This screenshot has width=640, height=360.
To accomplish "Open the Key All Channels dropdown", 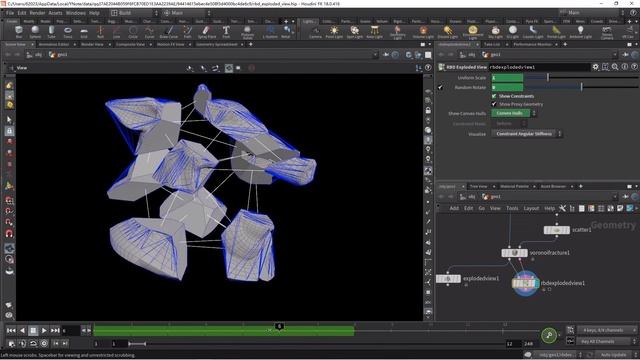I will (x=607, y=341).
